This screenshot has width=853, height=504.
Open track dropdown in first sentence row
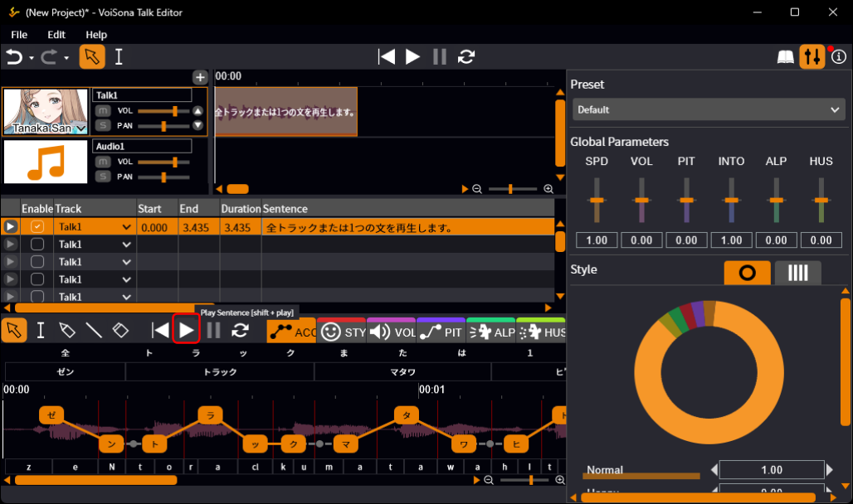click(126, 227)
